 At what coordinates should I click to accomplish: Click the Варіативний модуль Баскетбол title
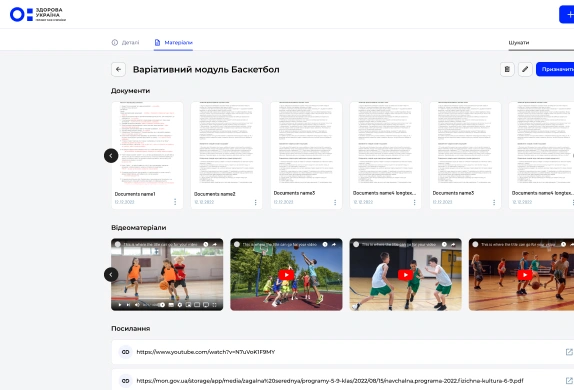(206, 69)
